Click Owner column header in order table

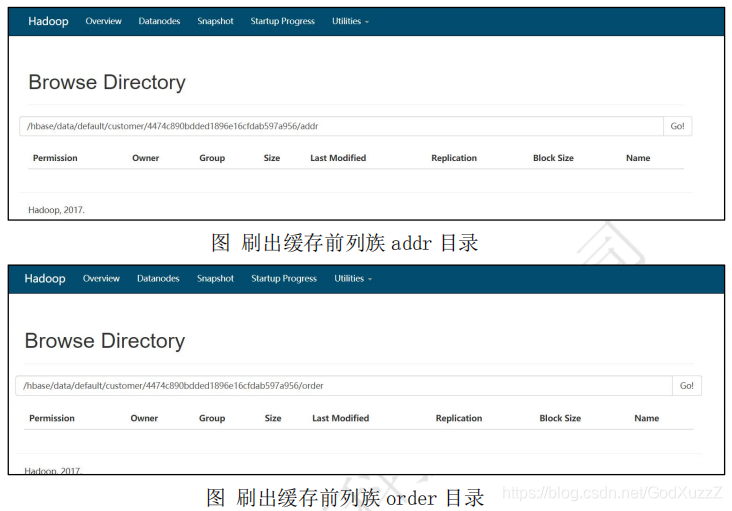tap(144, 418)
